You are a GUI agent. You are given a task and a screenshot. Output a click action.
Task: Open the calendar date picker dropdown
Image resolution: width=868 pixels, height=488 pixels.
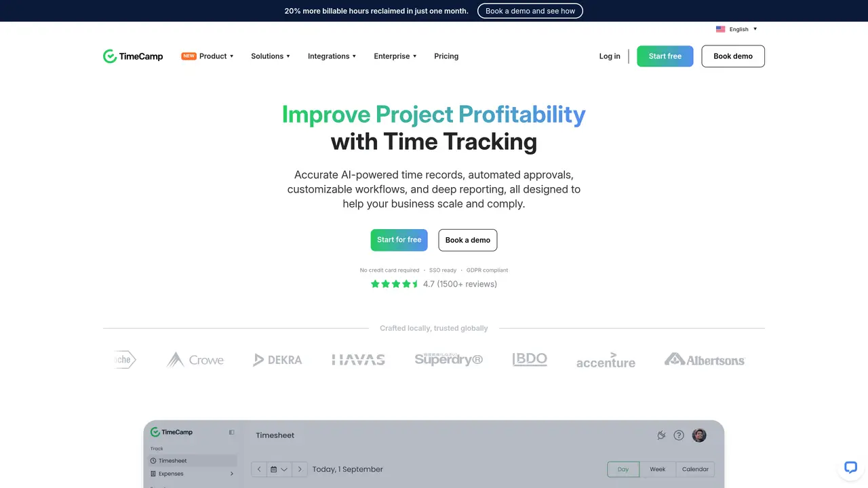point(279,469)
